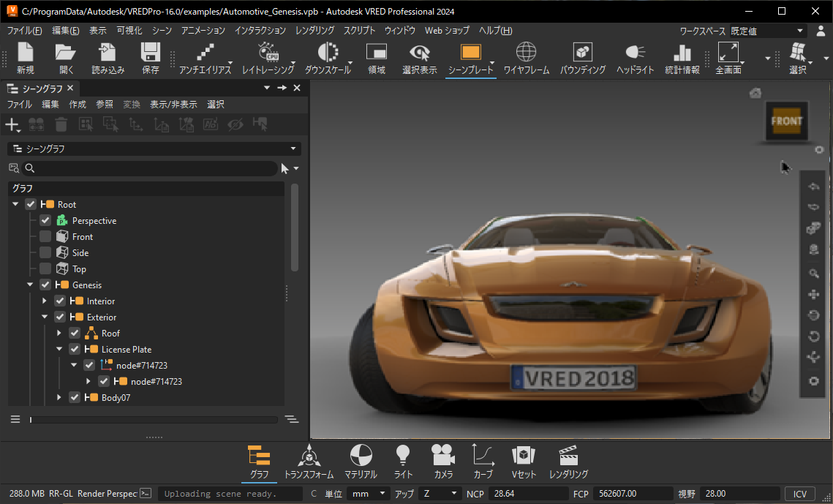
Task: Open the unit (mm) dropdown
Action: pyautogui.click(x=369, y=494)
